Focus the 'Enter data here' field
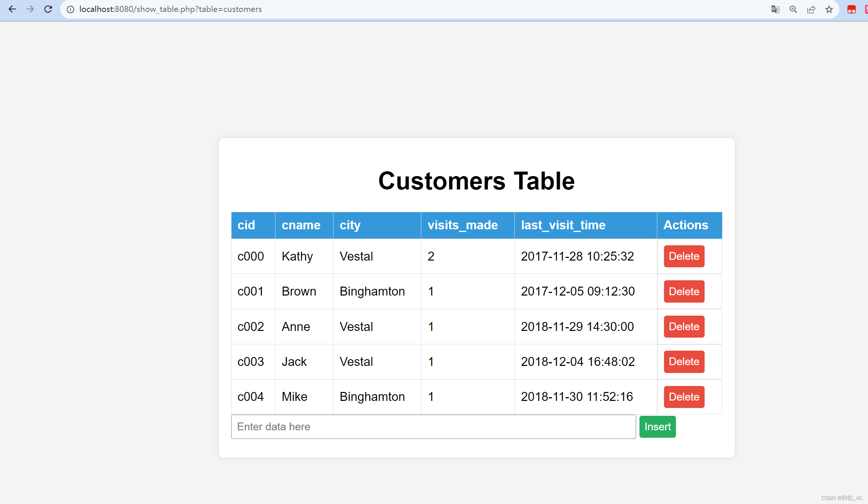The width and height of the screenshot is (868, 504). point(433,427)
